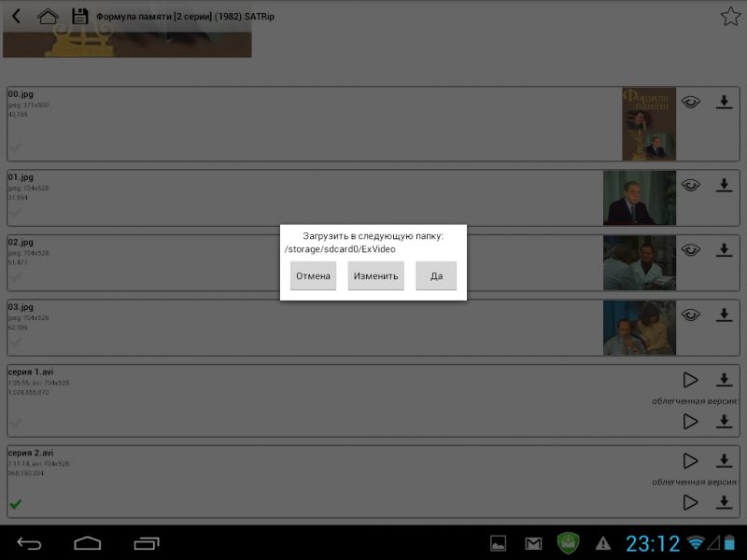This screenshot has height=560, width=747.
Task: Download the 02.jpg file
Action: click(x=724, y=250)
